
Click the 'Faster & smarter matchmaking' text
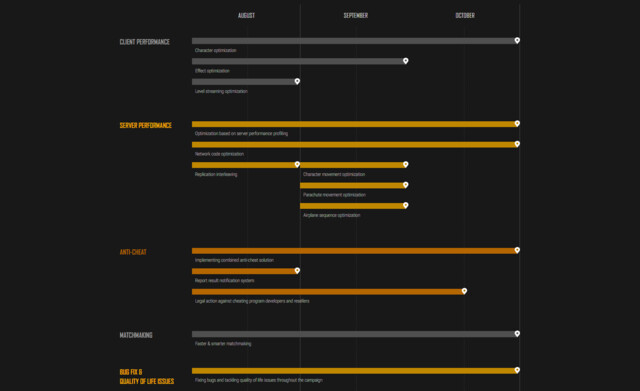coord(223,344)
